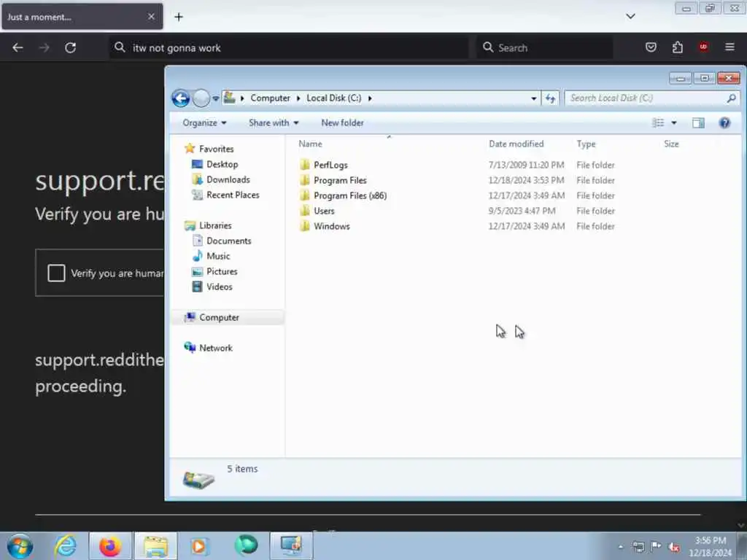
Task: Reload the page in Firefox
Action: coord(71,47)
